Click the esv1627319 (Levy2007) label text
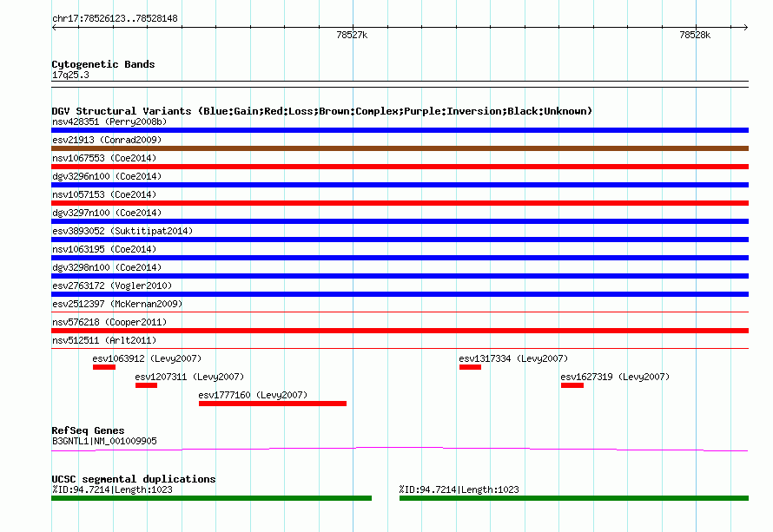The image size is (773, 532). tap(615, 377)
